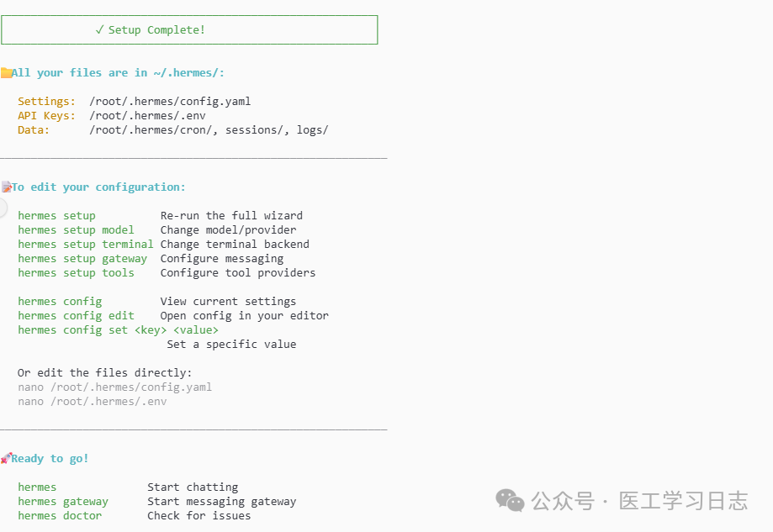Click the description 'Check for issues'
This screenshot has height=532, width=773.
[199, 516]
